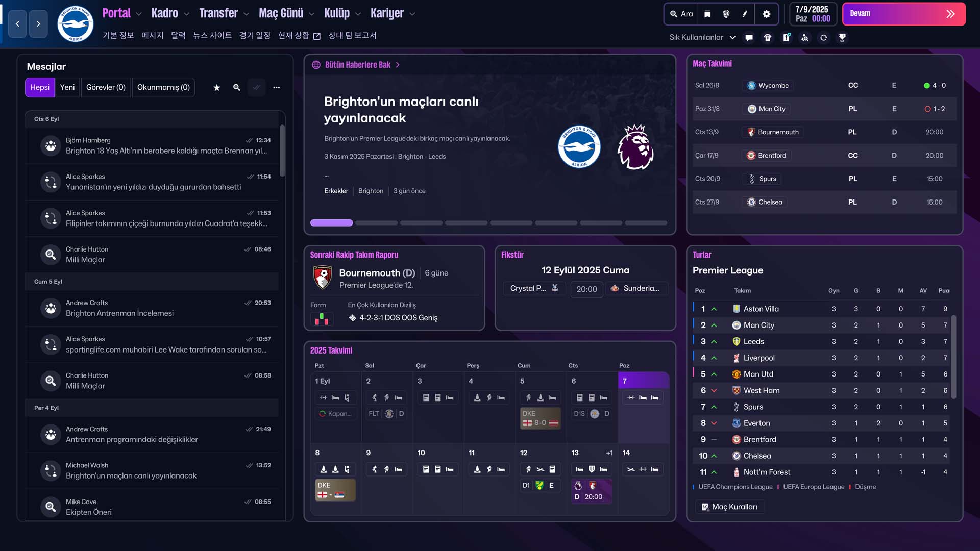The image size is (980, 551).
Task: Open the 4-2-3-1 DOS OOS Geniş formation
Action: [393, 318]
